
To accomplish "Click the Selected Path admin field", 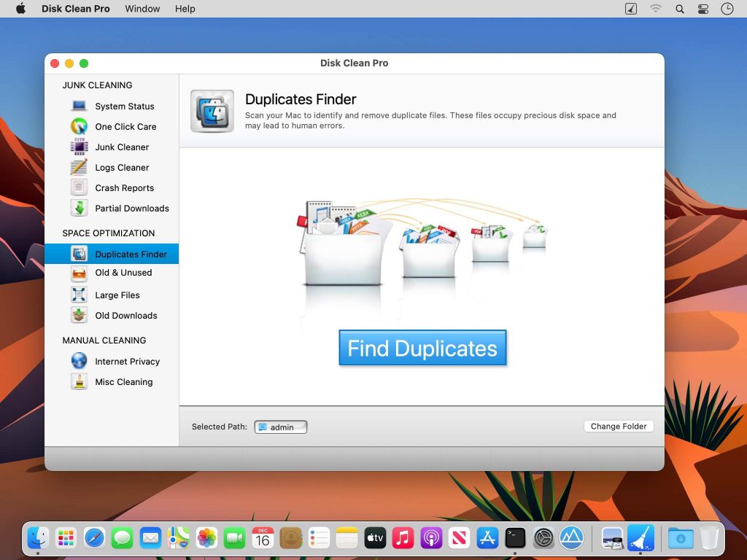I will [x=280, y=427].
